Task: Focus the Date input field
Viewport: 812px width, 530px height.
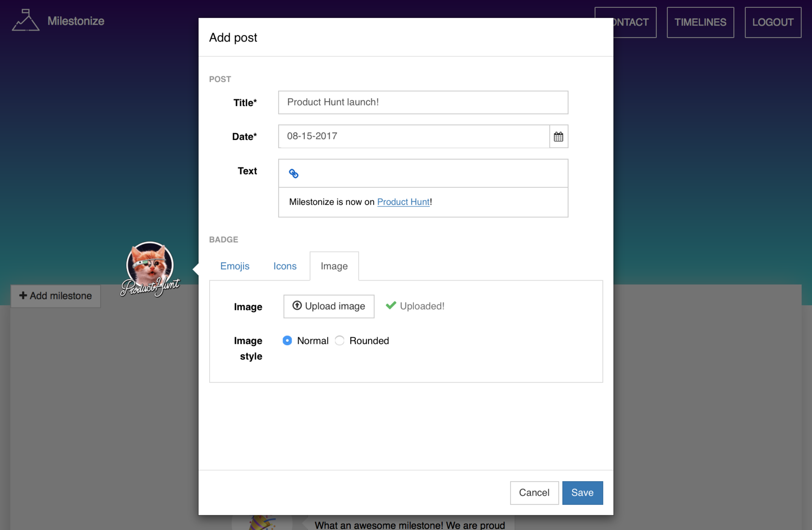Action: (x=413, y=136)
